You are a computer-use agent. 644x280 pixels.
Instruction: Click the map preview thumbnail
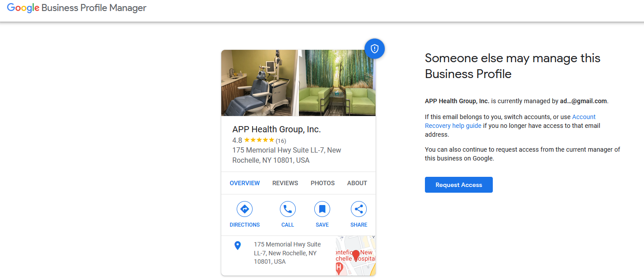pos(355,256)
